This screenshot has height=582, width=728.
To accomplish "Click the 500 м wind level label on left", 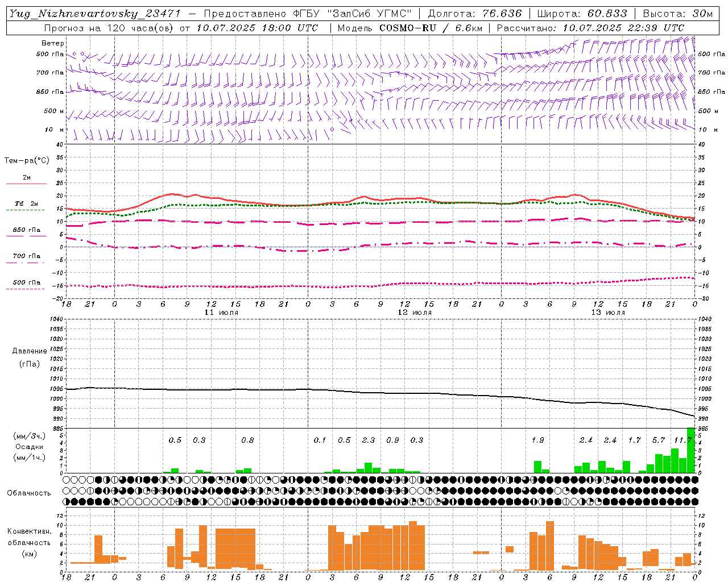I will [54, 111].
